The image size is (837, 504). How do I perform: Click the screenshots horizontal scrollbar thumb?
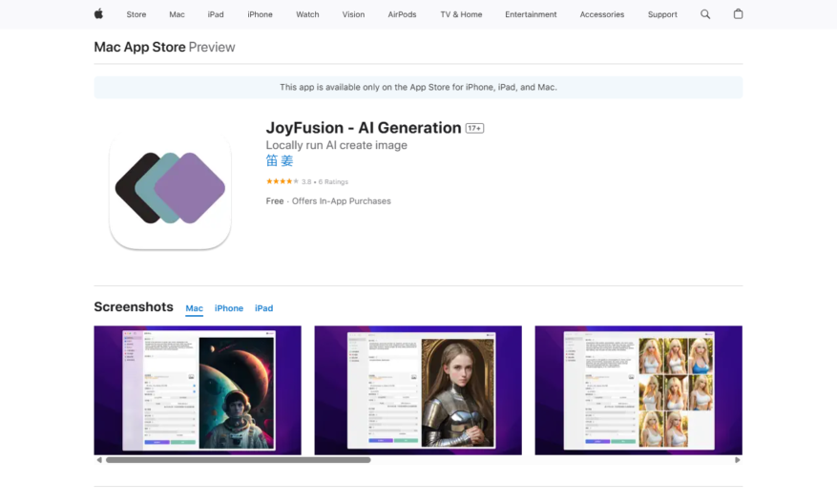(x=238, y=460)
